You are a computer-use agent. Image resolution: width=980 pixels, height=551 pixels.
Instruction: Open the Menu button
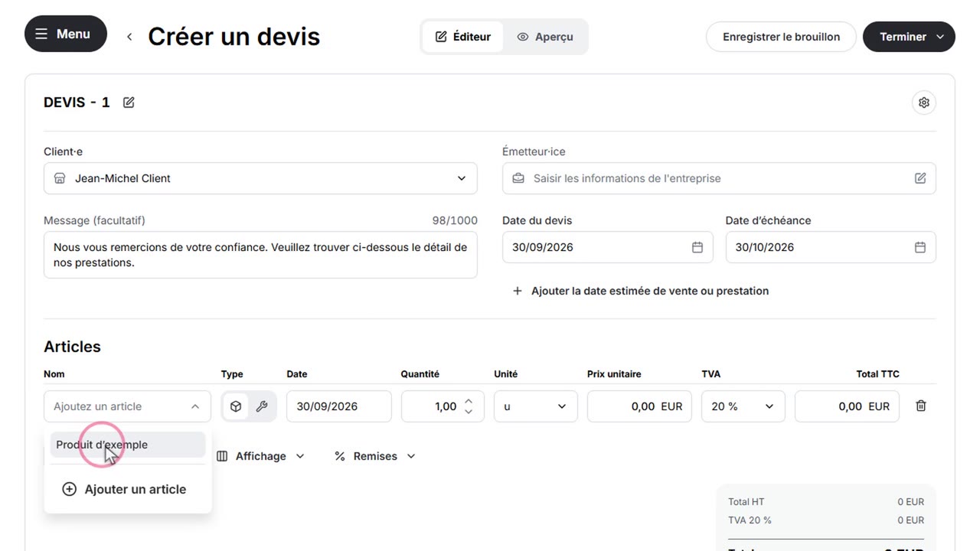[66, 34]
